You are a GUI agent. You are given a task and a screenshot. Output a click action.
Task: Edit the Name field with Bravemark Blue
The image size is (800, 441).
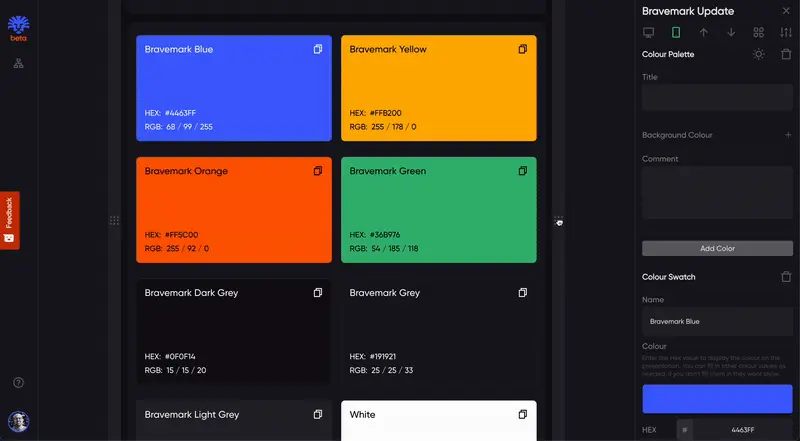pyautogui.click(x=717, y=322)
